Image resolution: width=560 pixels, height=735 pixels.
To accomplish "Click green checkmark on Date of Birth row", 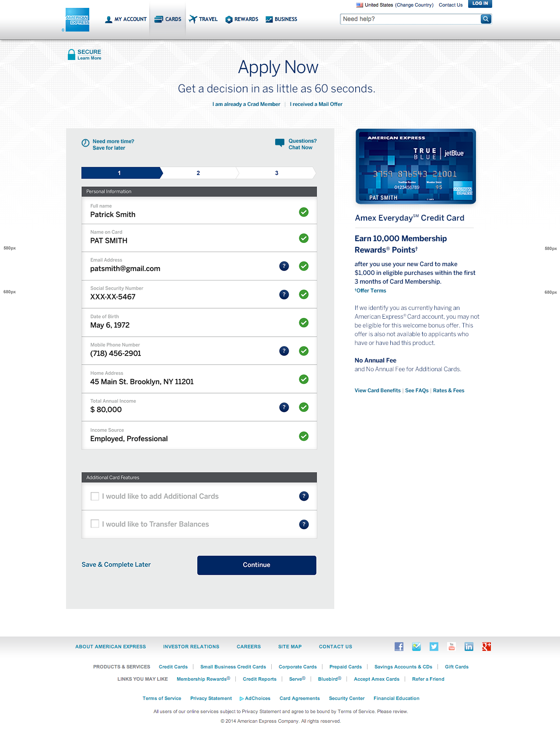I will click(x=304, y=323).
